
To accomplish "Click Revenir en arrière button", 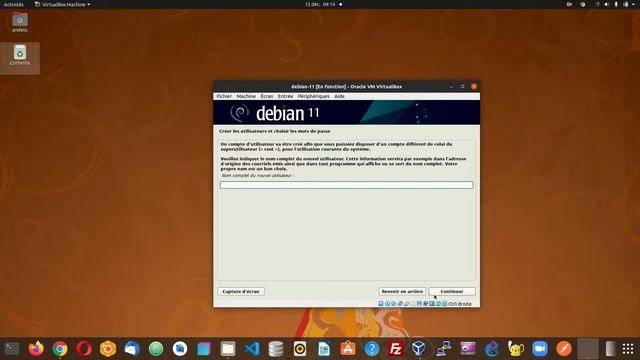I will [402, 291].
